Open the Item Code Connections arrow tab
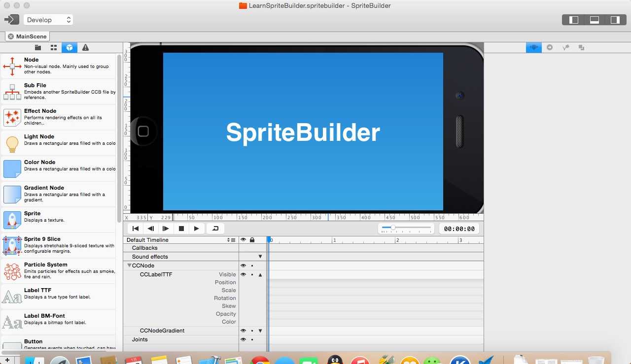 point(550,47)
